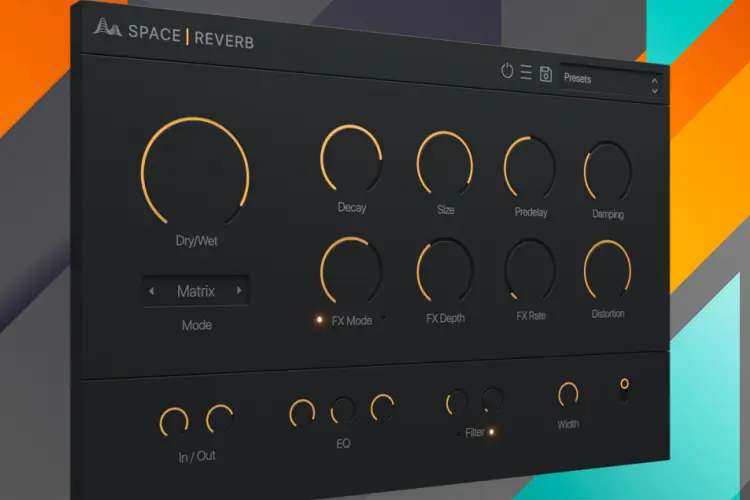Viewport: 750px width, 500px height.
Task: Open the three-line menu icon
Action: click(526, 72)
